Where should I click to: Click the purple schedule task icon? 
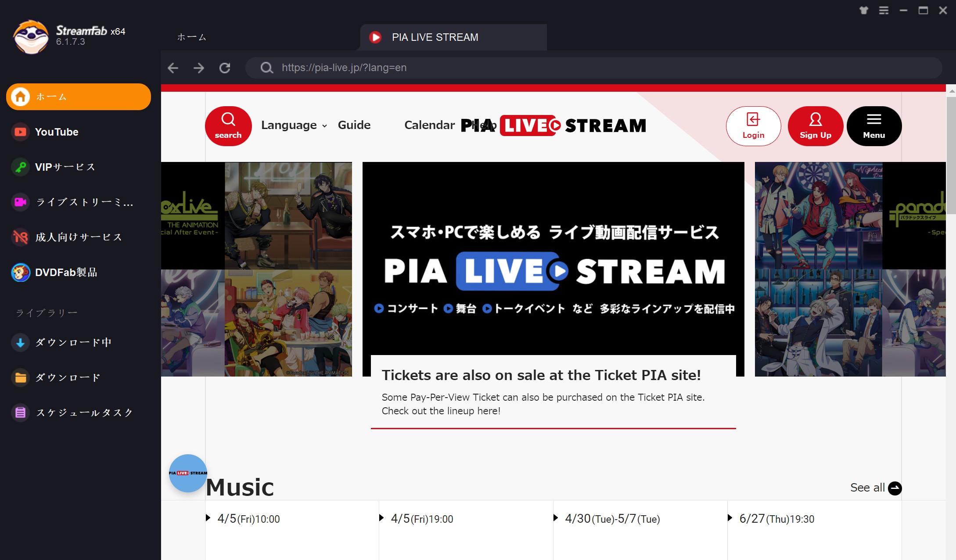pyautogui.click(x=20, y=413)
